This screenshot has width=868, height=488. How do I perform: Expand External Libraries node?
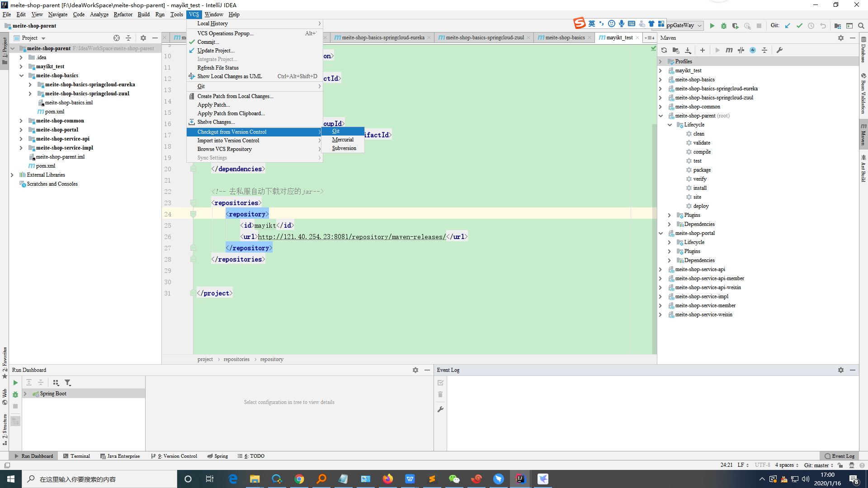(12, 175)
